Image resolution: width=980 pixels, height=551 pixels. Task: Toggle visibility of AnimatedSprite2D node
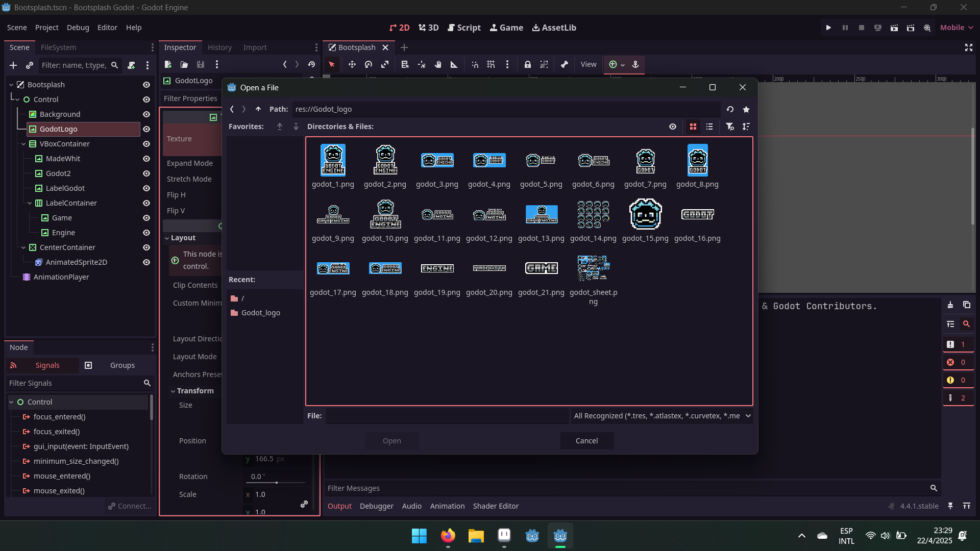[146, 262]
